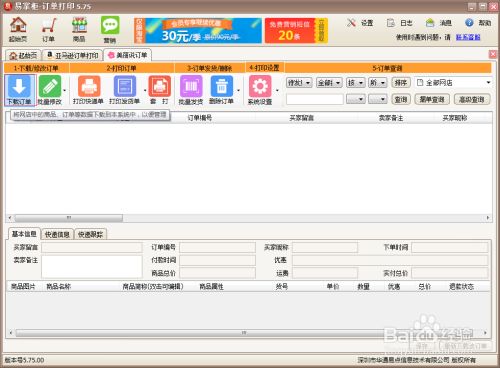Click the 排序 sort button
Viewport: 500px width, 368px height.
[401, 82]
